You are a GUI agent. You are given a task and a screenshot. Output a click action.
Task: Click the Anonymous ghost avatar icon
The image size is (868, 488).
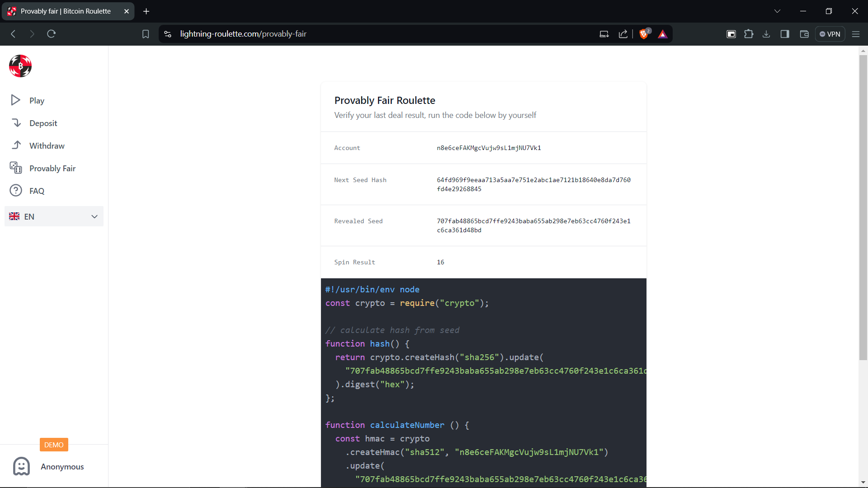[x=21, y=466]
